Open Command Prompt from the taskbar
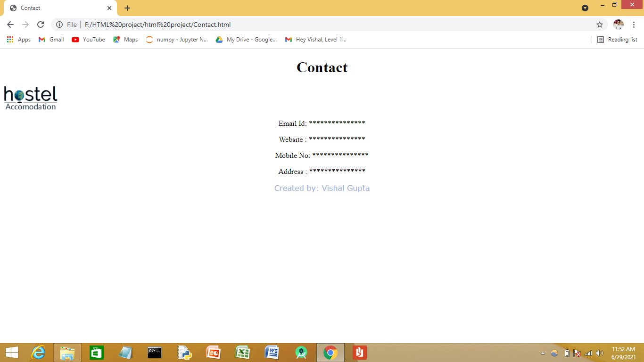Image resolution: width=644 pixels, height=362 pixels. click(x=155, y=352)
